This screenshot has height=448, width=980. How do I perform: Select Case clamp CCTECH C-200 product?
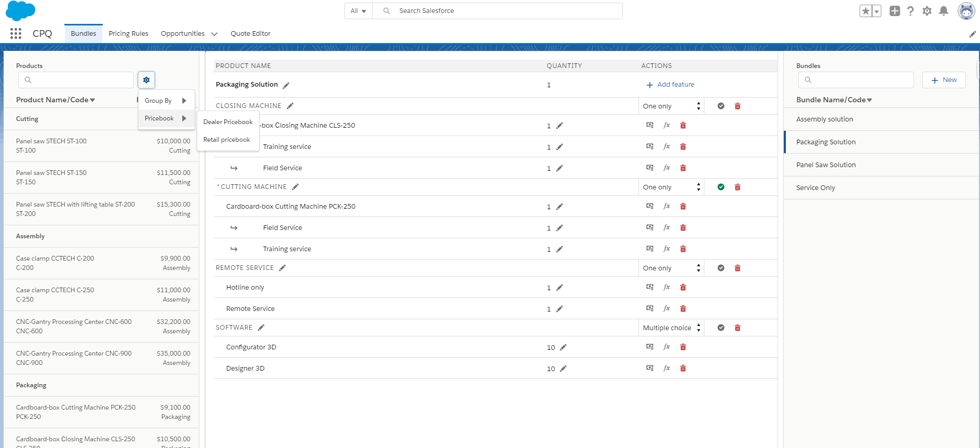pyautogui.click(x=101, y=263)
